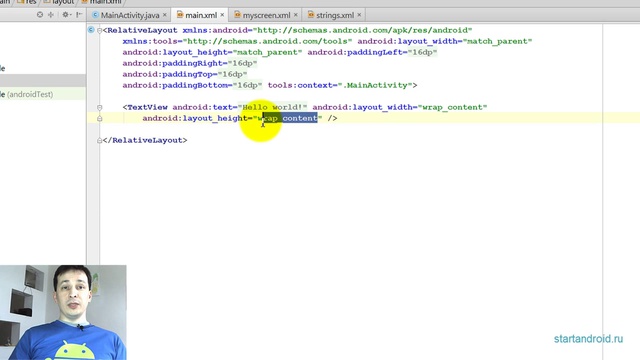640x360 pixels.
Task: Click the TextView tag name
Action: tap(147, 107)
